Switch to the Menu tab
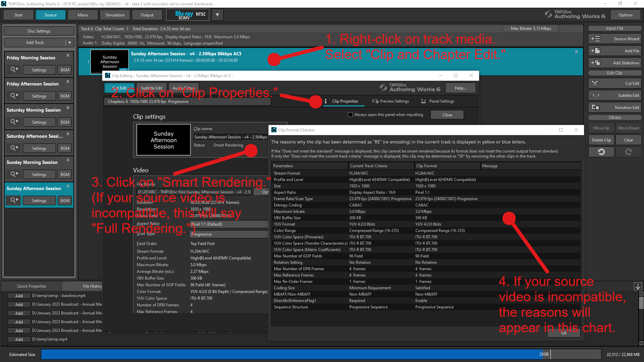The width and height of the screenshot is (644, 362). coord(83,15)
